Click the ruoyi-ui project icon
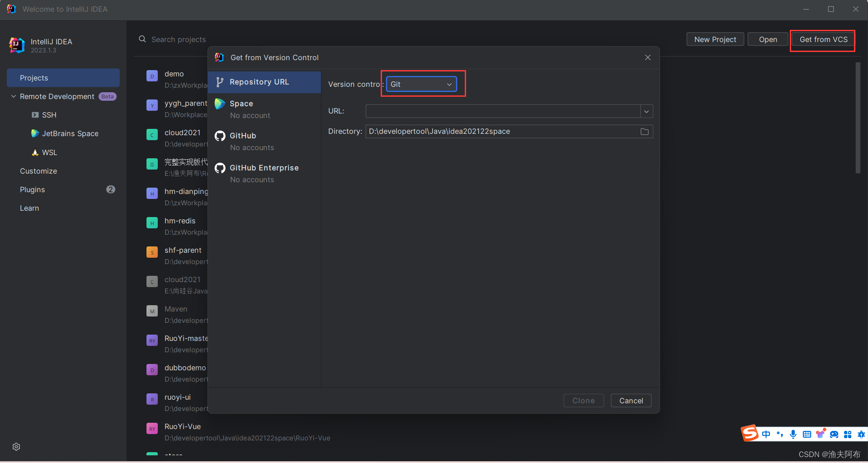The height and width of the screenshot is (463, 868). tap(152, 399)
